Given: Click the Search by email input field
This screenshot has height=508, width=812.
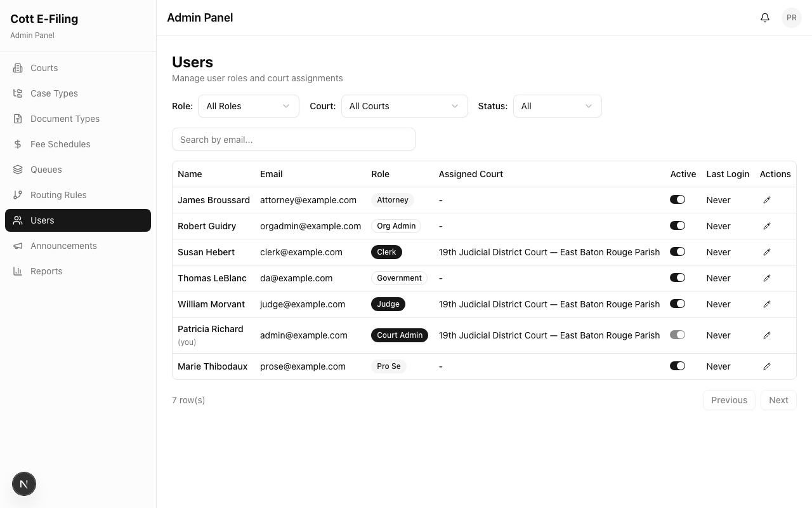Looking at the screenshot, I should tap(293, 139).
